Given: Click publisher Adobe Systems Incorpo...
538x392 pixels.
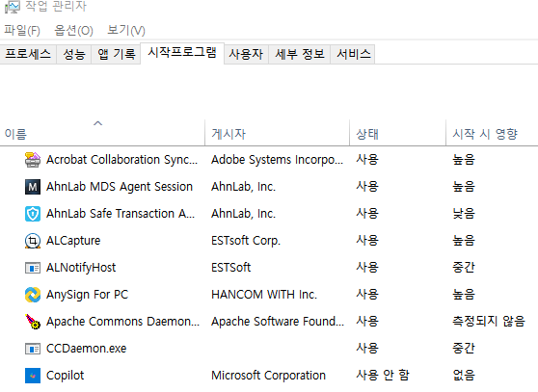Looking at the screenshot, I should [x=278, y=160].
